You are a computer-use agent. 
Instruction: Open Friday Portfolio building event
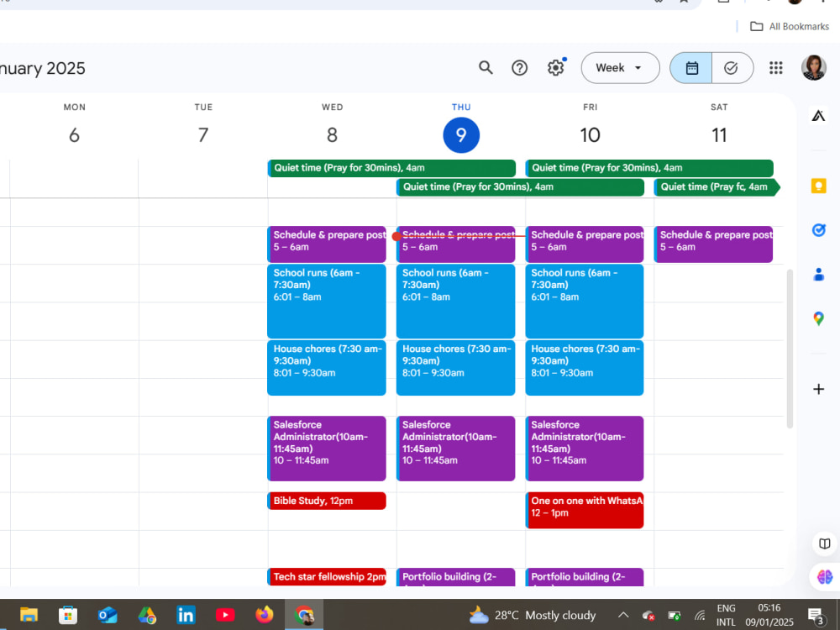tap(585, 577)
